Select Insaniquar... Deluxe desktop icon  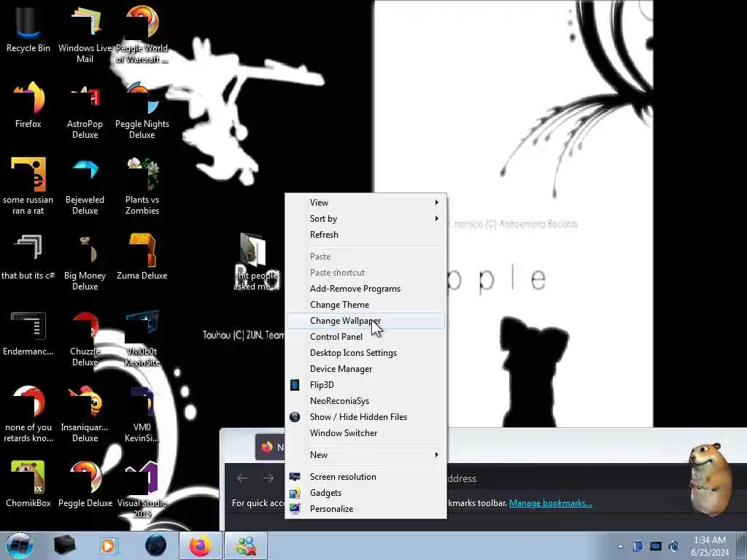coord(85,413)
